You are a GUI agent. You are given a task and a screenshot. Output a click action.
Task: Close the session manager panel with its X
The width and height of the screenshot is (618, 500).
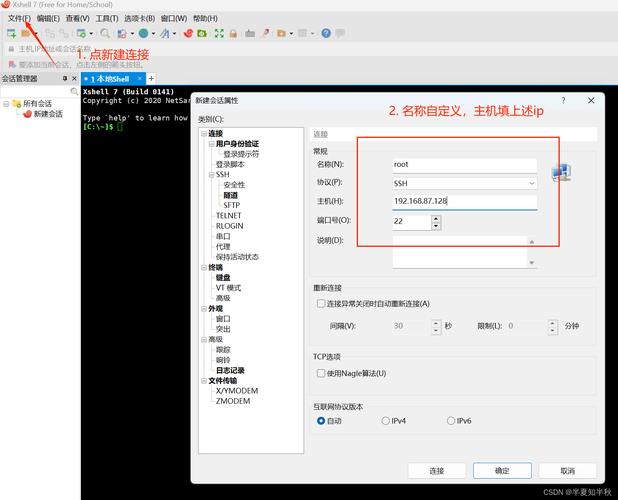click(x=74, y=79)
